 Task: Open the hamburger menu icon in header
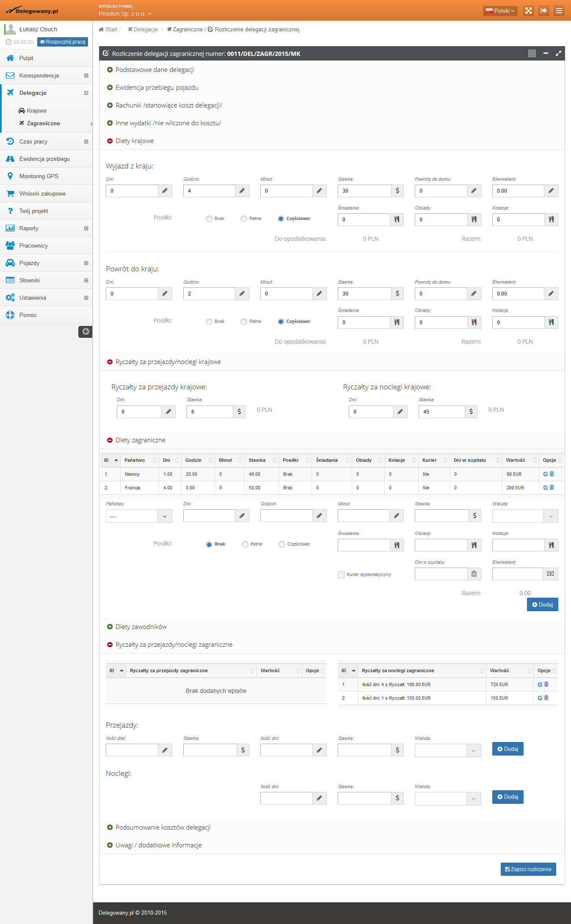559,11
